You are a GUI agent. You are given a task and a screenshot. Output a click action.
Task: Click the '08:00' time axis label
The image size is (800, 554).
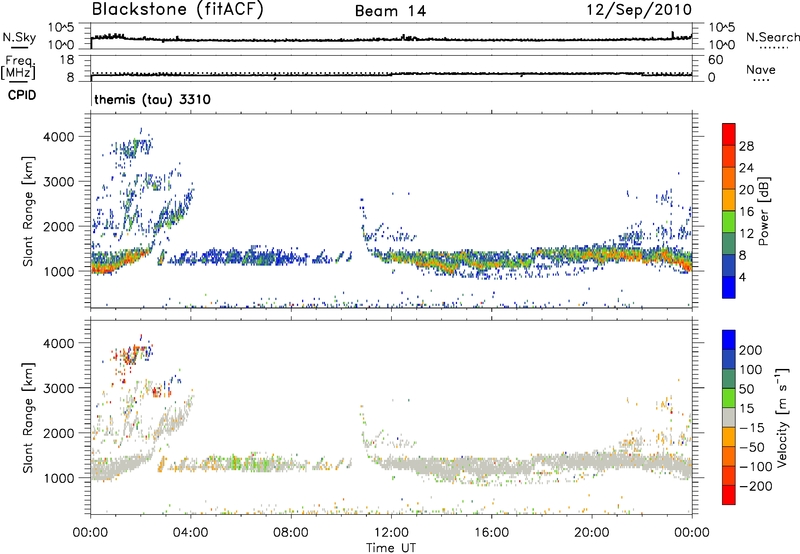pyautogui.click(x=291, y=533)
